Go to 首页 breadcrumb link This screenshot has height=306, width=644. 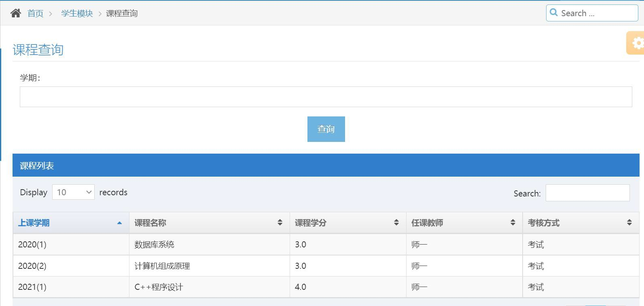(35, 13)
